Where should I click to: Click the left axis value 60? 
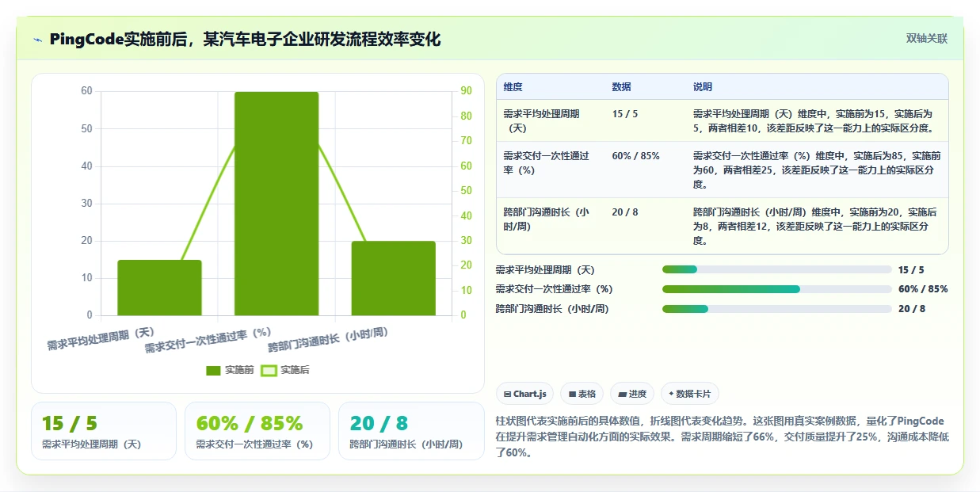point(86,91)
